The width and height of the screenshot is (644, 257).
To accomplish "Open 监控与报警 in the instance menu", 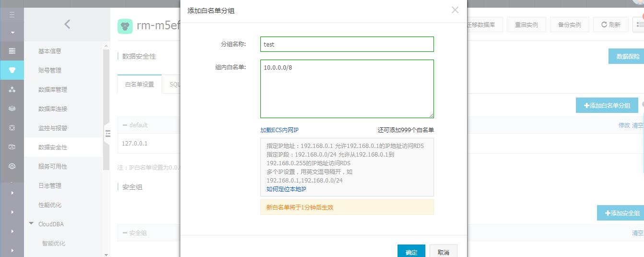I will [53, 128].
